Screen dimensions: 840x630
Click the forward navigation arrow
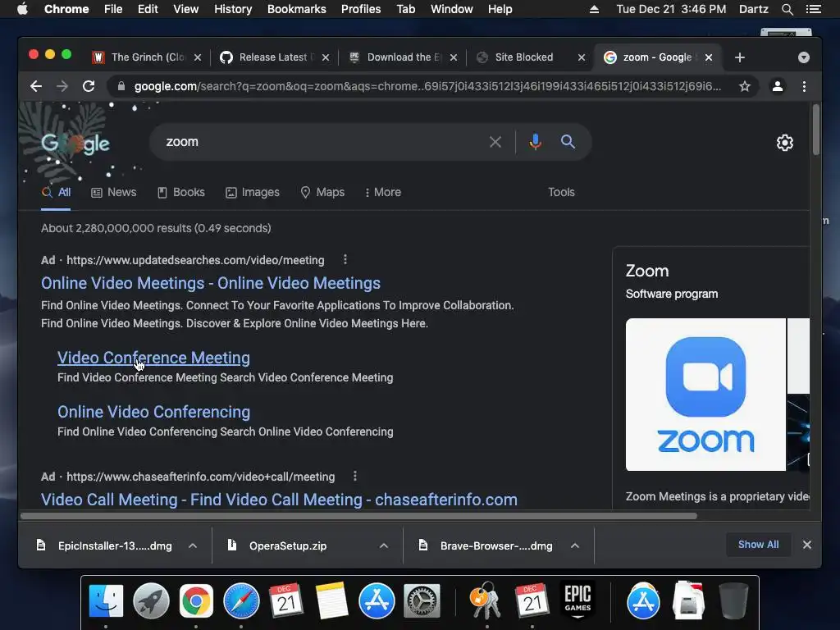62,86
